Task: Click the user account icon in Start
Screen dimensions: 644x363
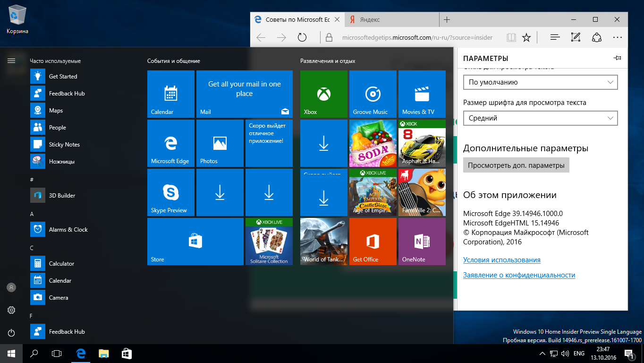Action: [11, 287]
